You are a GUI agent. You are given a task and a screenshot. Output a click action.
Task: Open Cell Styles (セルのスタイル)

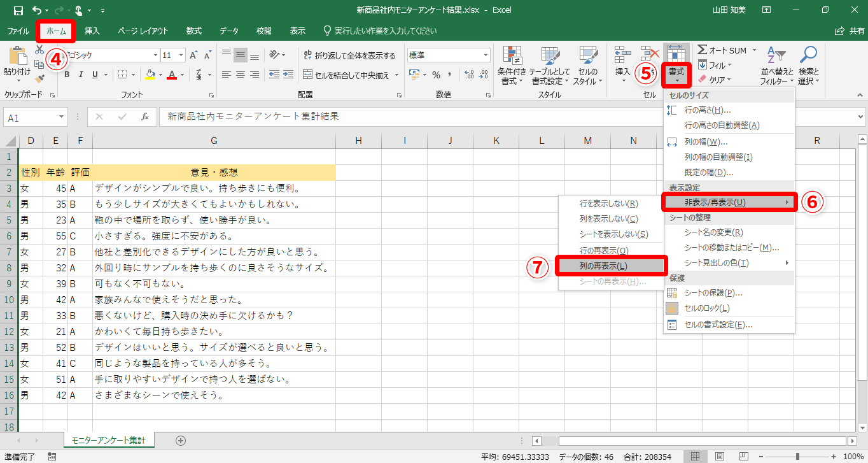point(587,66)
